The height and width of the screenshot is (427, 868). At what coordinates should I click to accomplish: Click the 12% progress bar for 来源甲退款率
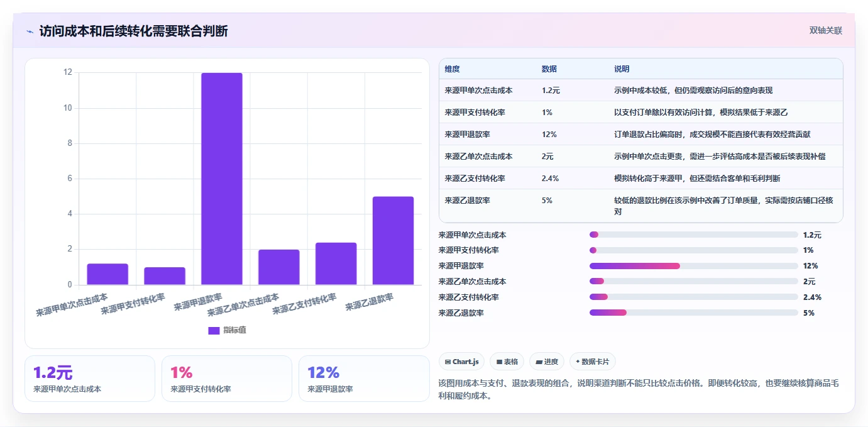(694, 266)
